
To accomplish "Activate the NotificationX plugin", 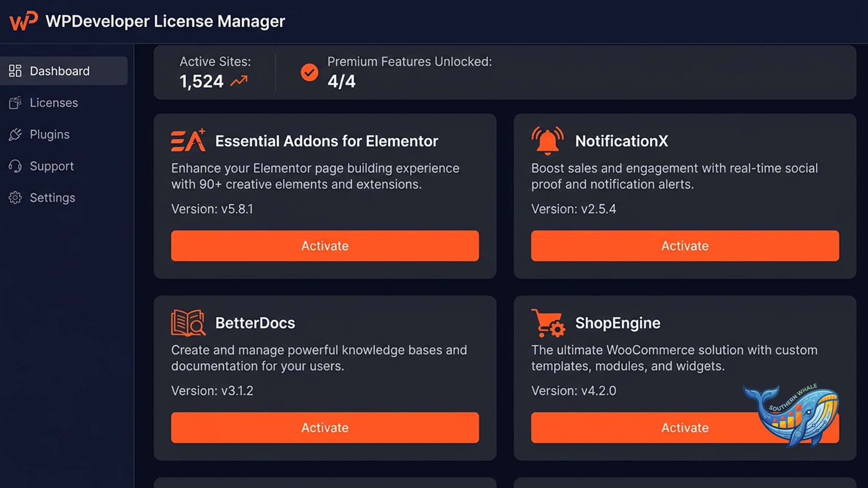I will [685, 246].
